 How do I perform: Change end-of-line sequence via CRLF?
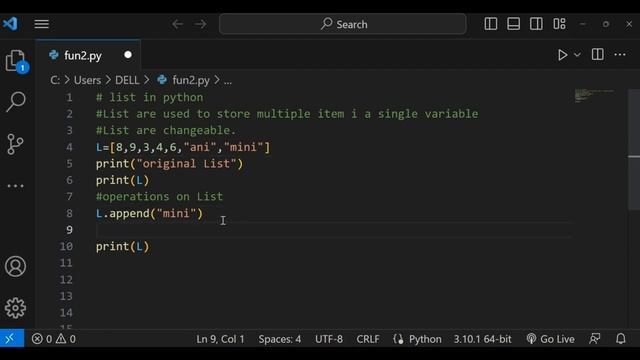tap(368, 339)
